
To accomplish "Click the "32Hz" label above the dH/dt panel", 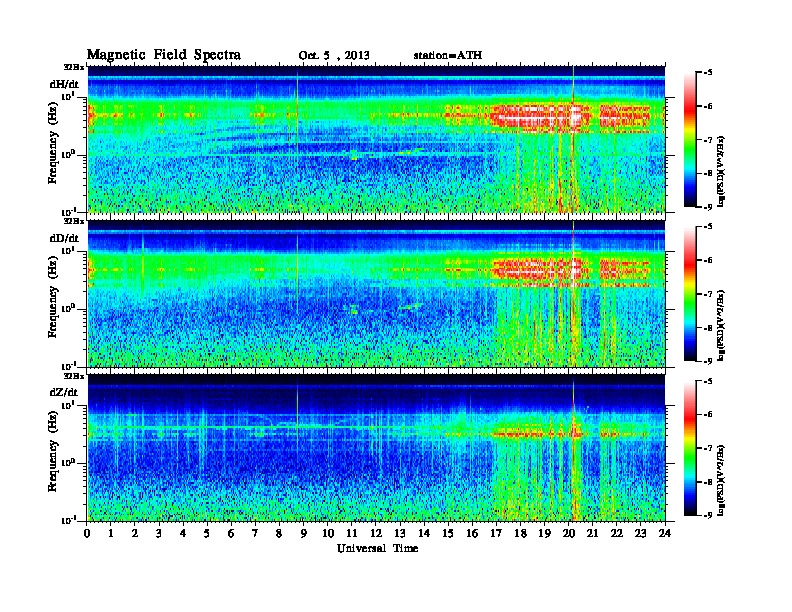I will (73, 66).
